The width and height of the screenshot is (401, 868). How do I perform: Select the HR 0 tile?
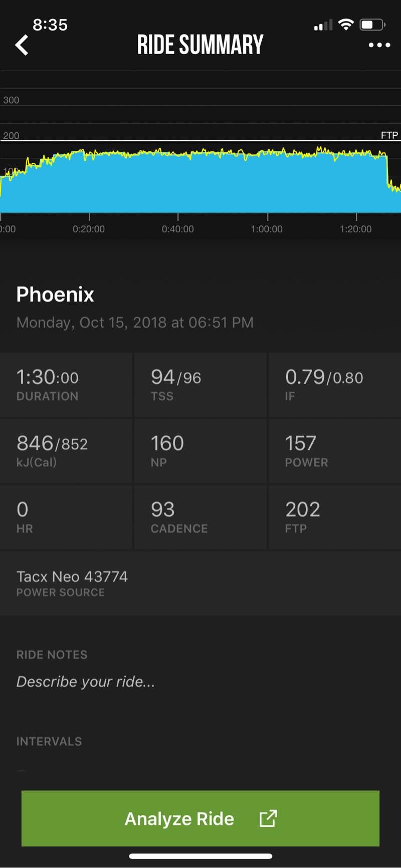pos(66,517)
